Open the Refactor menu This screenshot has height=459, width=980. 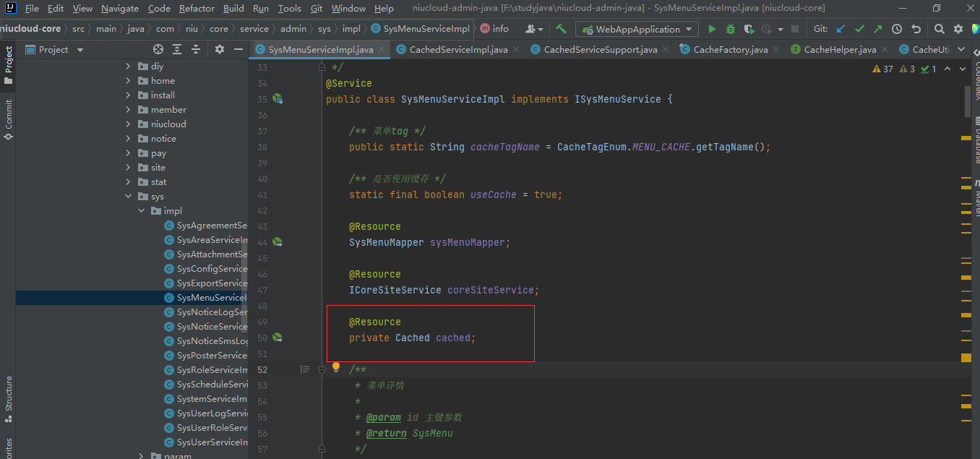click(x=197, y=9)
